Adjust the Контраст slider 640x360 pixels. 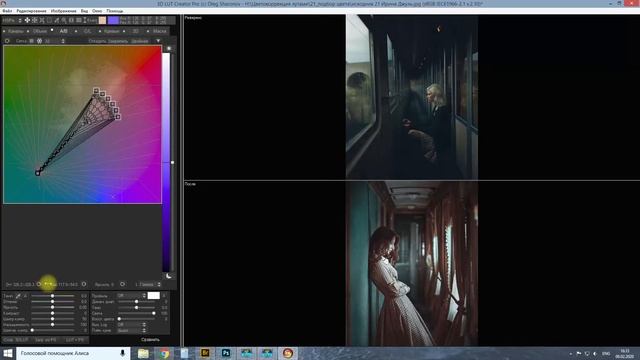53,313
